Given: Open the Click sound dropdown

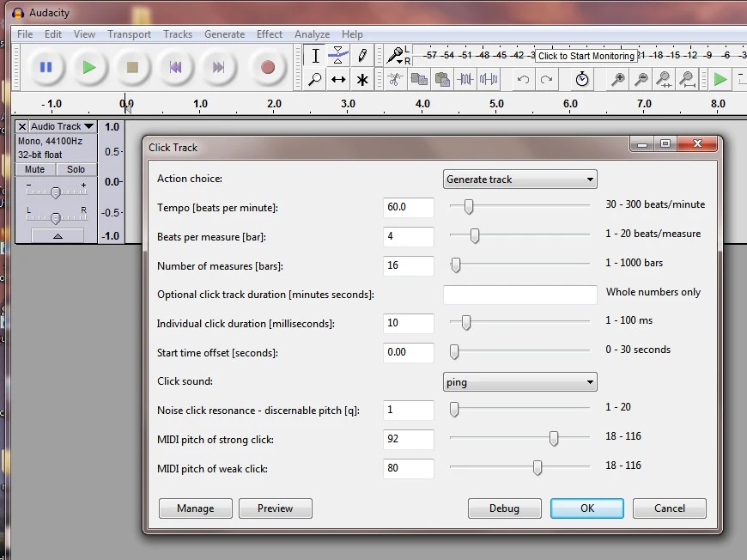Looking at the screenshot, I should pos(519,381).
